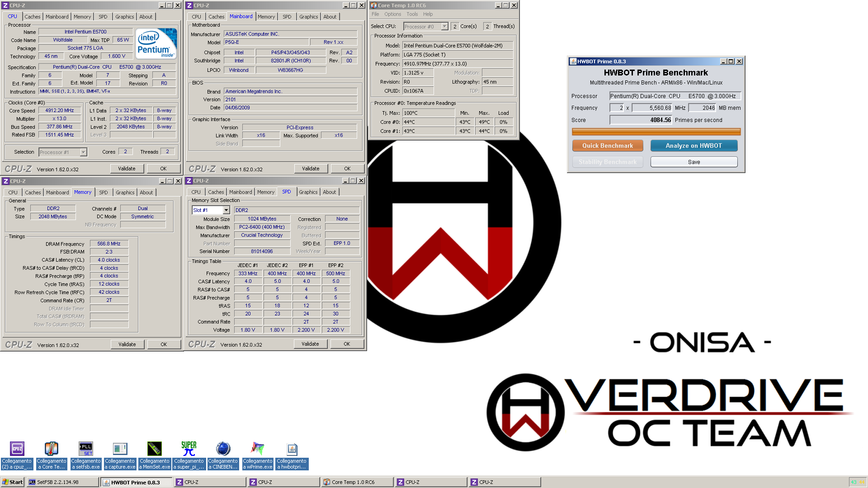
Task: Click the orange benchmark progress bar
Action: [656, 131]
